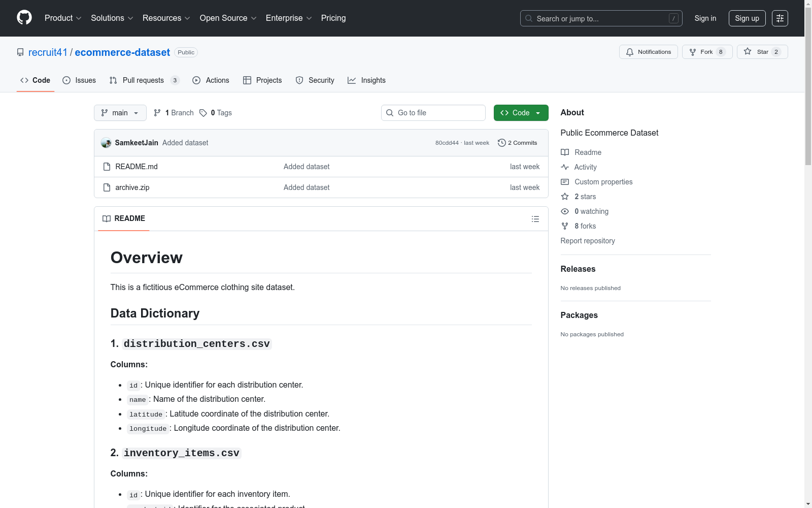Click the Custom properties note icon
This screenshot has width=812, height=508.
(x=565, y=182)
